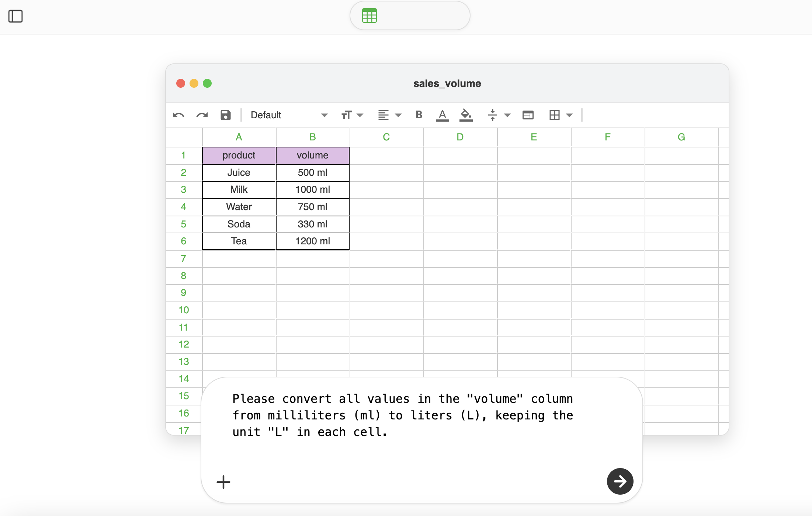Screen dimensions: 812x516
Task: Click the merge cells icon
Action: coord(527,115)
